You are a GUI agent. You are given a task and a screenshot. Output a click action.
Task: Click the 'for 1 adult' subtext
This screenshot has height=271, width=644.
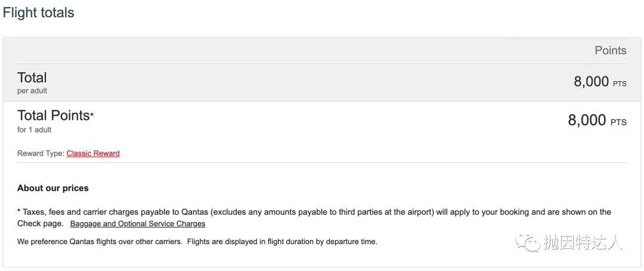pos(35,130)
